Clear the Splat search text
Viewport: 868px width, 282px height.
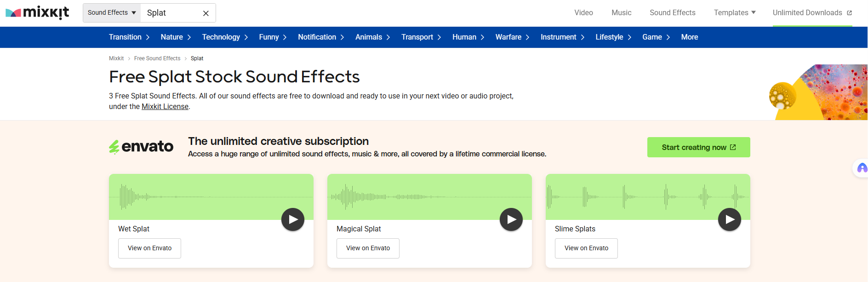point(206,13)
